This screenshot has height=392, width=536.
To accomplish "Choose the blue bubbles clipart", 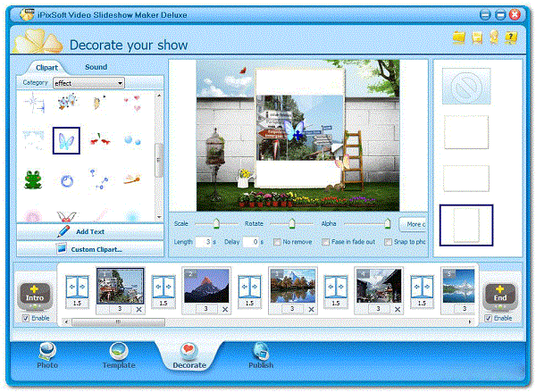I will 132,140.
